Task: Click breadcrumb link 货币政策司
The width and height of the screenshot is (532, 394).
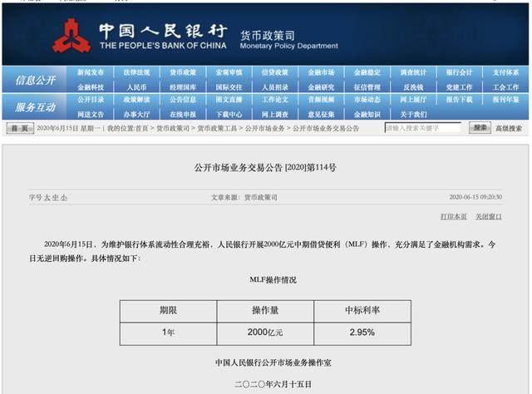Action: tap(173, 128)
